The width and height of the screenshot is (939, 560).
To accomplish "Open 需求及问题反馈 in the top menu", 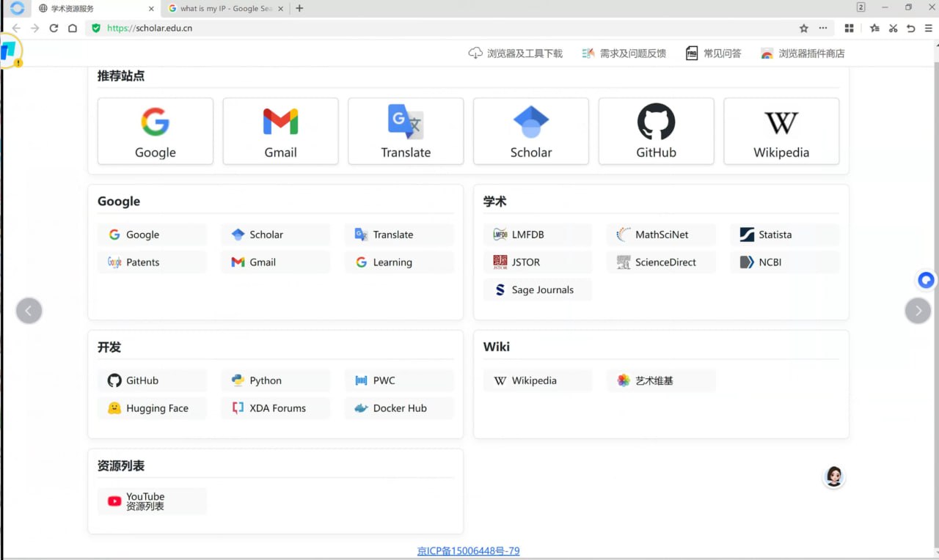I will point(624,54).
